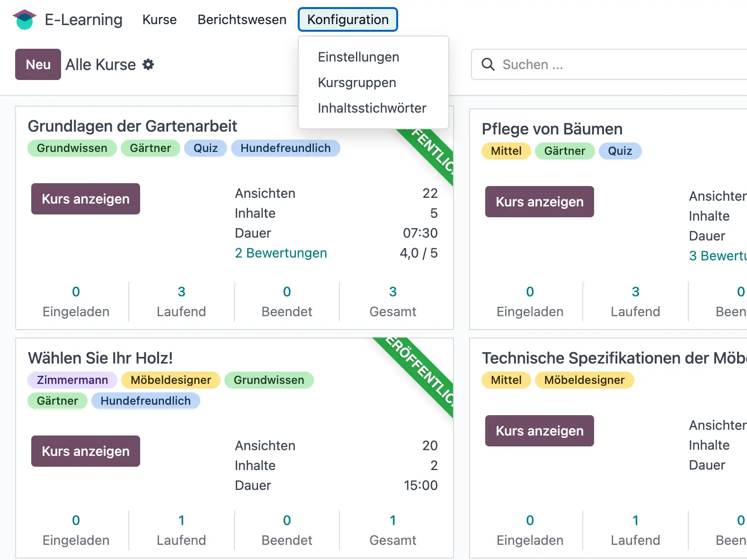Image resolution: width=747 pixels, height=560 pixels.
Task: Switch to the Kurse menu item
Action: pyautogui.click(x=159, y=19)
